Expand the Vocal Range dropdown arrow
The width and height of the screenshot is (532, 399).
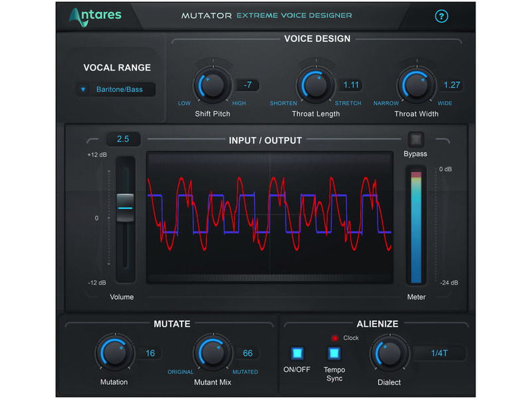coord(82,90)
